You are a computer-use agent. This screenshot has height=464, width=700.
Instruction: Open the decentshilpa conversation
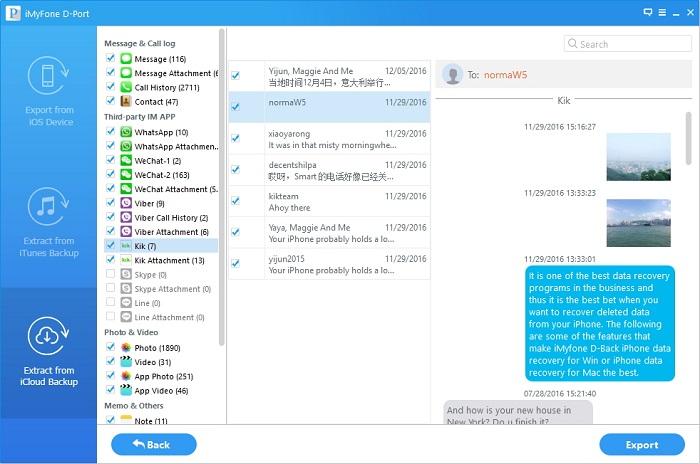329,170
